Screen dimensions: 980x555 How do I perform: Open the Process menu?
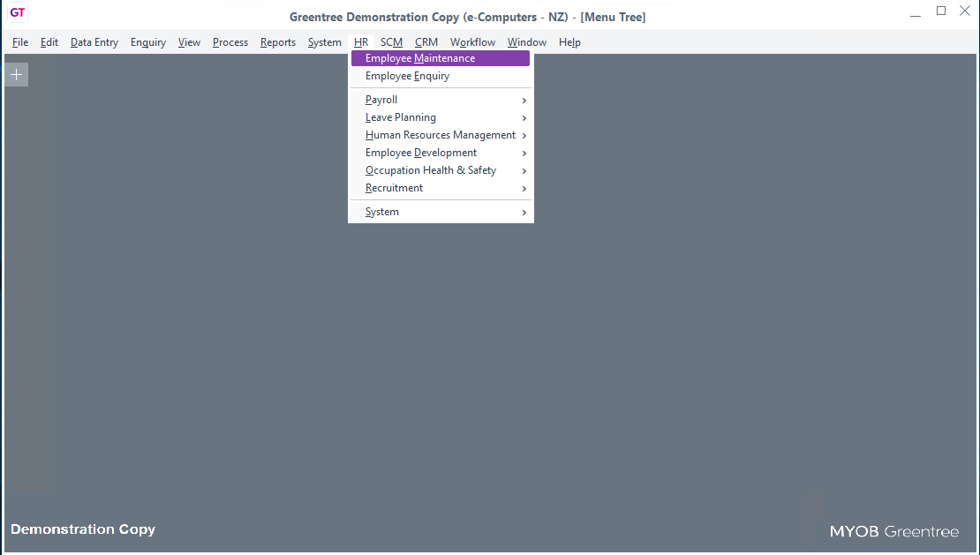[x=230, y=42]
